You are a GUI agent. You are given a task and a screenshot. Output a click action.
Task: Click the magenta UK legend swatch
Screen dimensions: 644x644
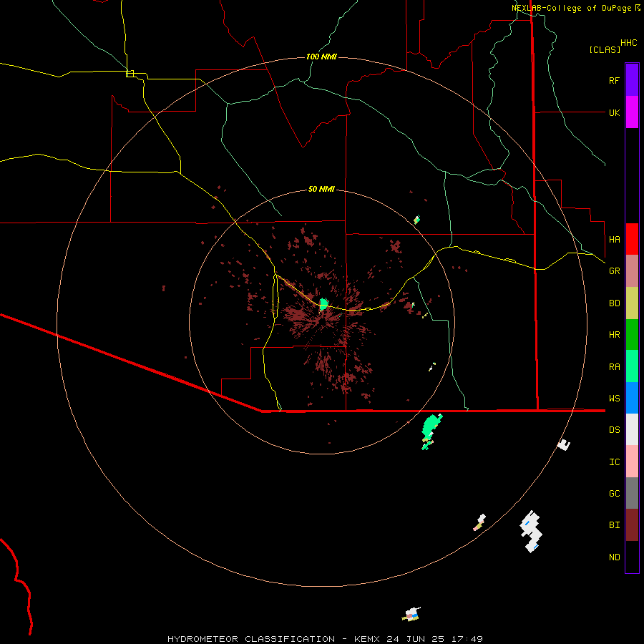tap(632, 112)
